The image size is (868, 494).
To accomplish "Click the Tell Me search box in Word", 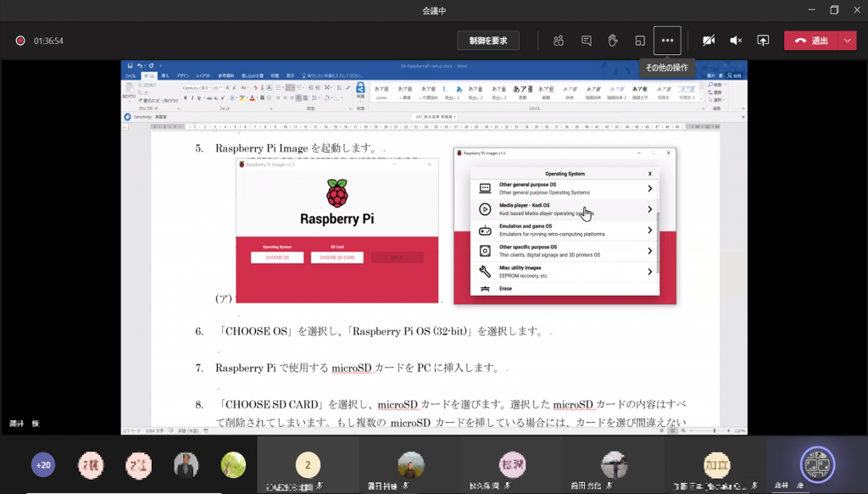I will pos(333,75).
